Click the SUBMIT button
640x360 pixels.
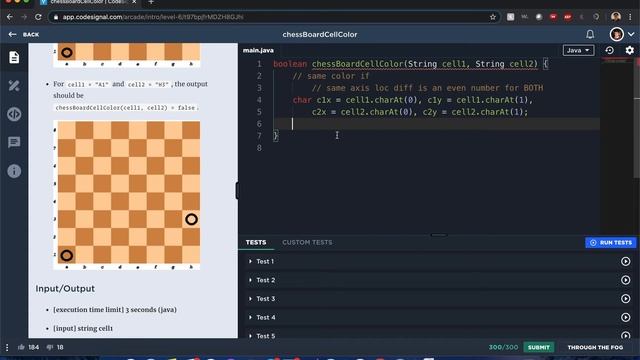pos(538,347)
